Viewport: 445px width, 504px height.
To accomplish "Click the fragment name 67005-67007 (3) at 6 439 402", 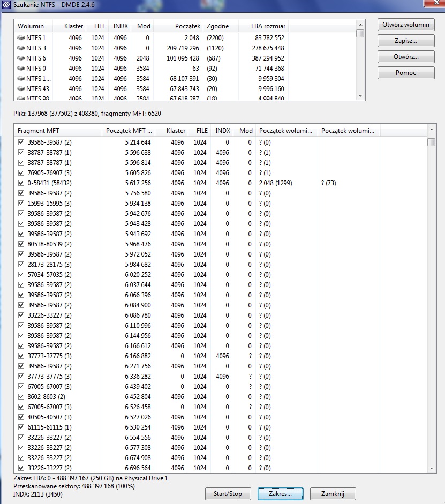I will [x=49, y=386].
